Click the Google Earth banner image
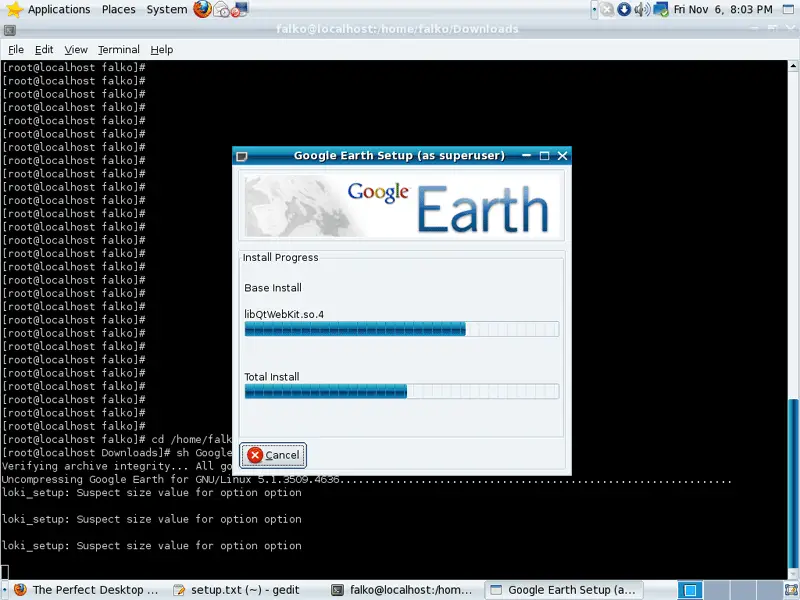800x600 pixels. pyautogui.click(x=402, y=206)
